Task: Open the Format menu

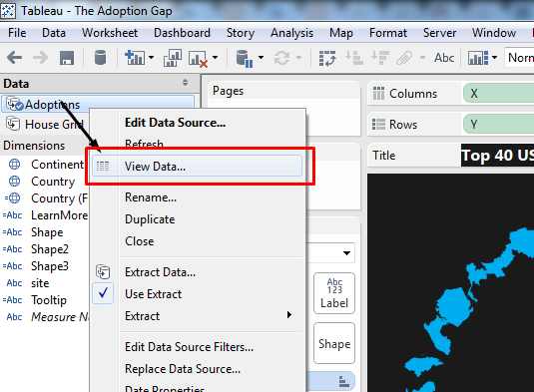Action: [388, 33]
